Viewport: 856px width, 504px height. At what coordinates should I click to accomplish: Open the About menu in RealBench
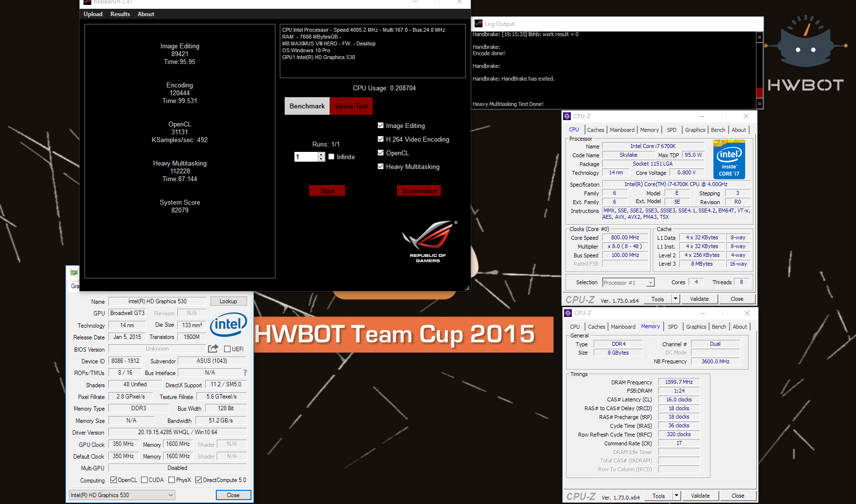click(x=146, y=14)
